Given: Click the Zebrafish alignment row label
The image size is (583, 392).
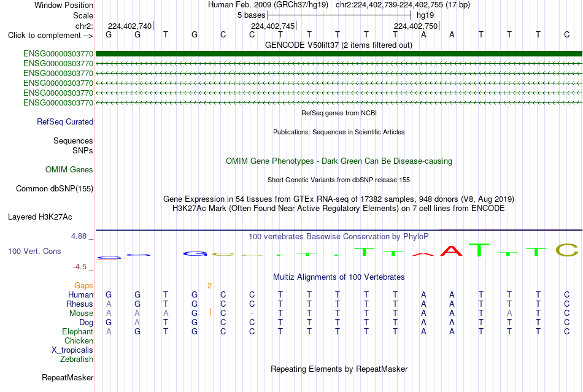Looking at the screenshot, I should coord(77,359).
